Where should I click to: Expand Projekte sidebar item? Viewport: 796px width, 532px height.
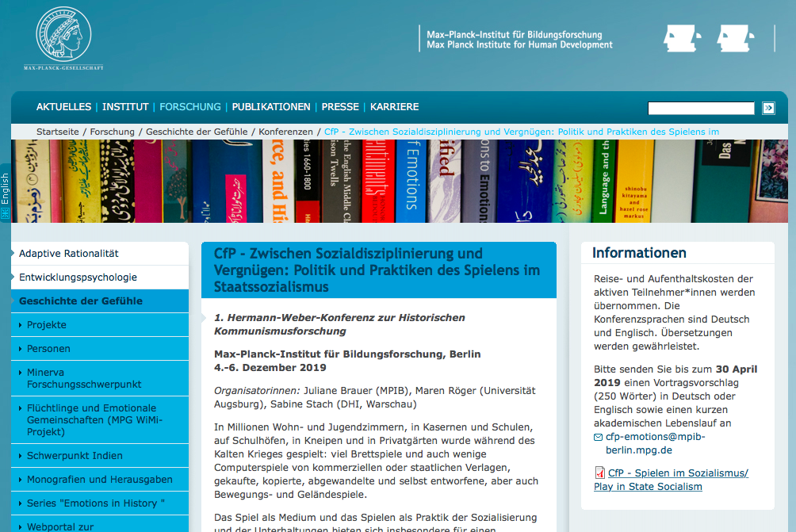click(x=100, y=325)
